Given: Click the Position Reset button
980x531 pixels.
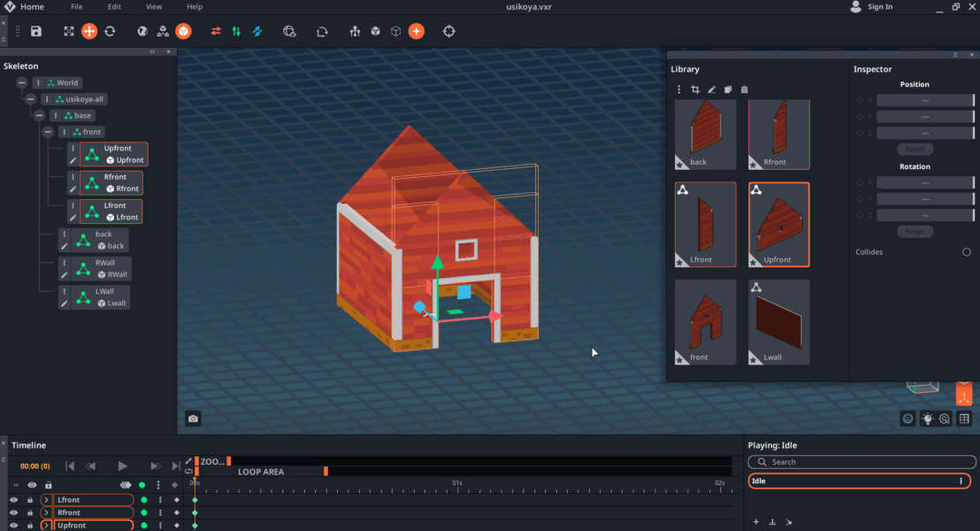Looking at the screenshot, I should pyautogui.click(x=915, y=150).
